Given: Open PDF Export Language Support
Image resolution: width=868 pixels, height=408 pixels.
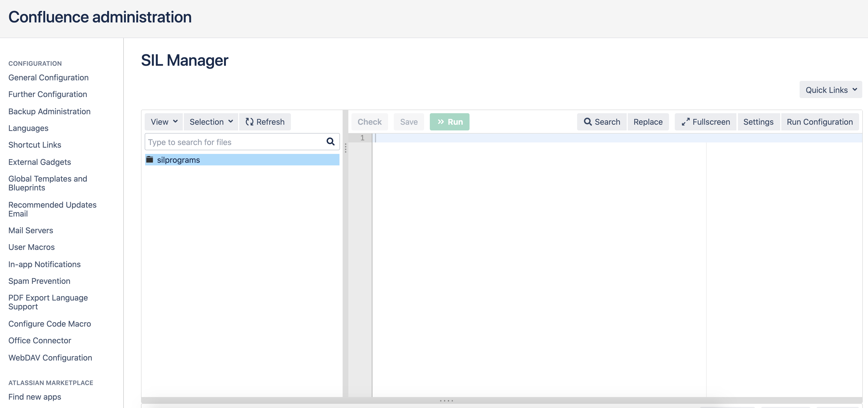Looking at the screenshot, I should point(48,302).
